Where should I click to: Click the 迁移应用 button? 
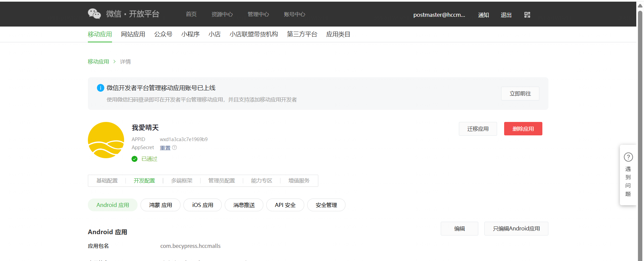[478, 129]
